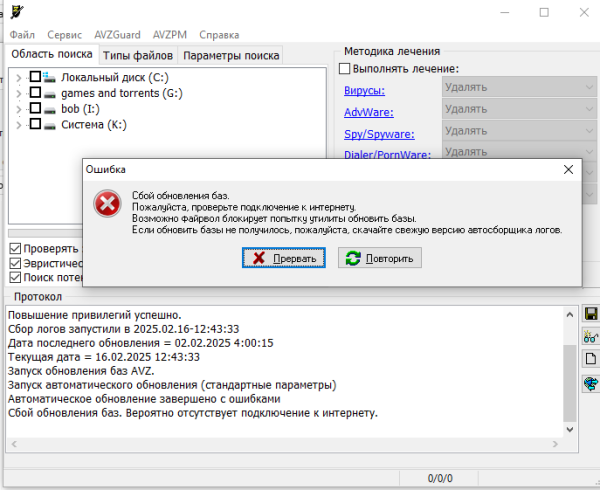Switch to the Типы файлов tab
The width and height of the screenshot is (600, 490).
point(138,55)
